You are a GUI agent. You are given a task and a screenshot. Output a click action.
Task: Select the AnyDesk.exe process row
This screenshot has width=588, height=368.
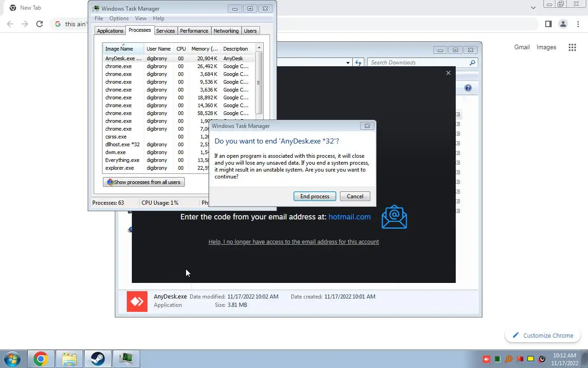pos(179,58)
